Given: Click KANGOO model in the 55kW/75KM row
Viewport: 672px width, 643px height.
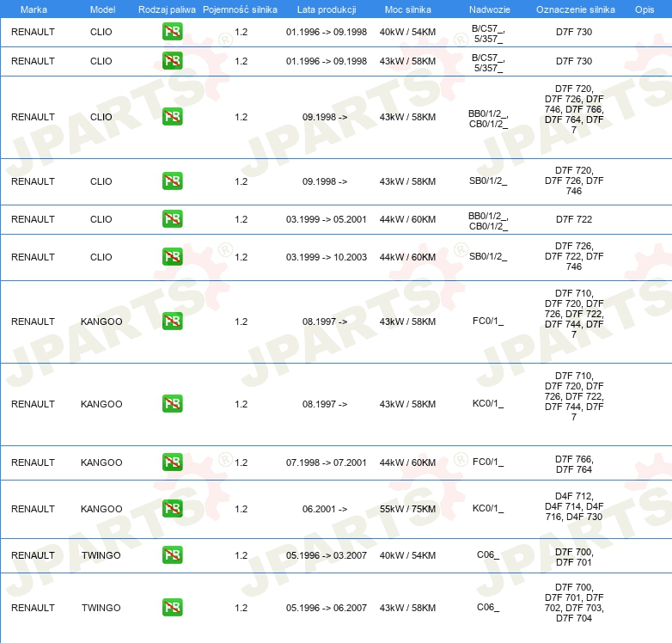Looking at the screenshot, I should 101,509.
